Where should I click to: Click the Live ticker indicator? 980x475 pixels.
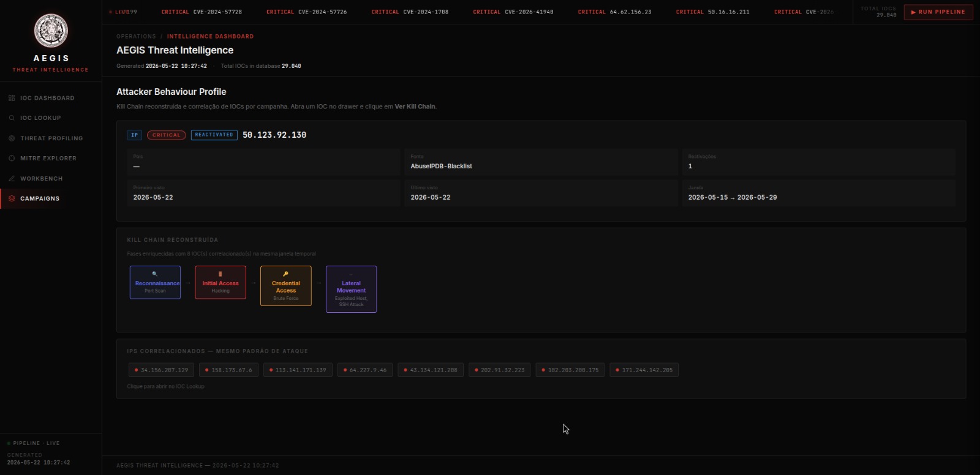[119, 12]
